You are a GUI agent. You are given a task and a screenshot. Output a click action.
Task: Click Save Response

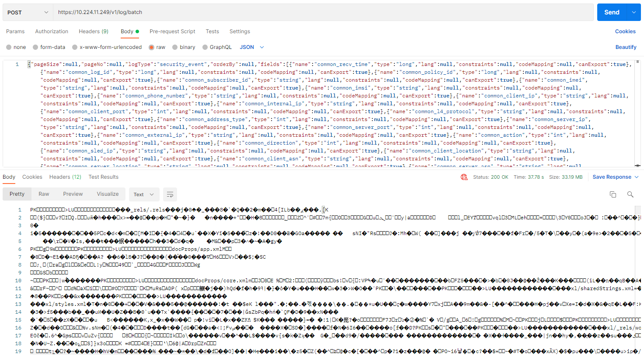coord(612,177)
